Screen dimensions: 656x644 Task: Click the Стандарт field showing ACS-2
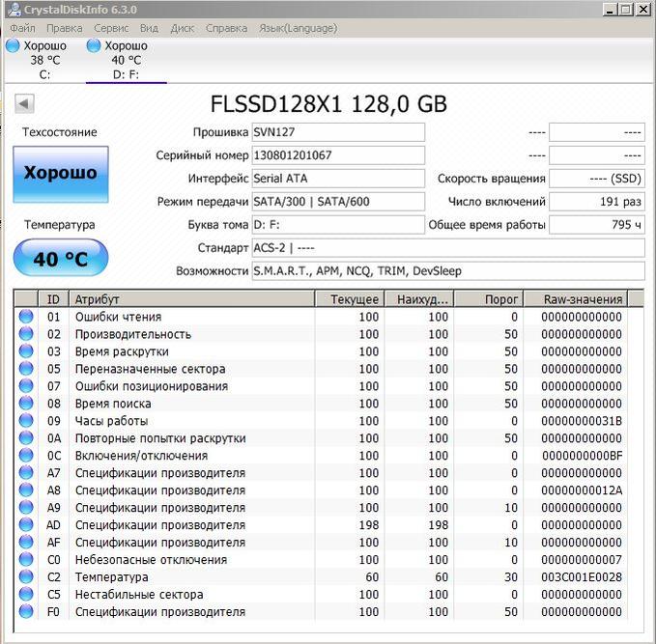(x=448, y=248)
